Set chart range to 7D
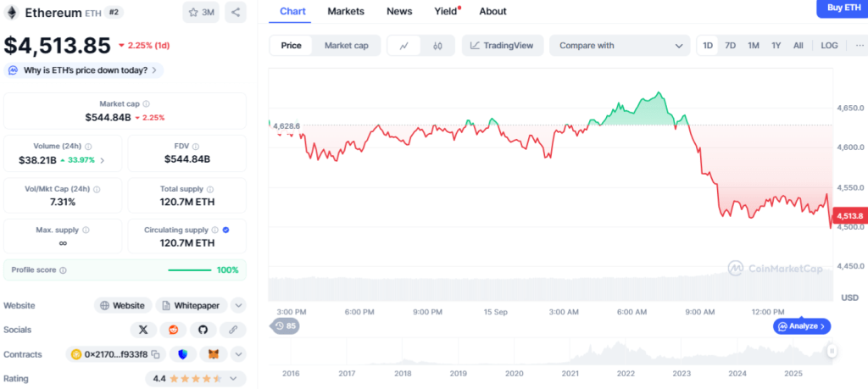This screenshot has width=868, height=389. 730,46
